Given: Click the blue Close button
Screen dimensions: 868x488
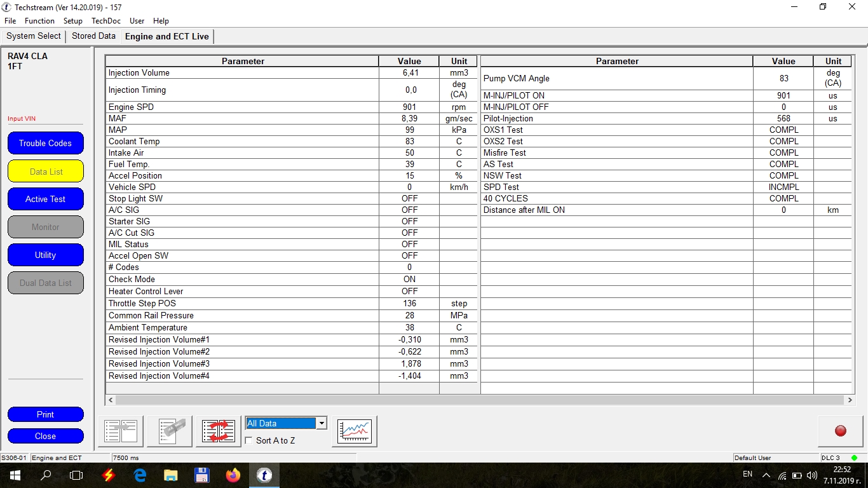Looking at the screenshot, I should pyautogui.click(x=46, y=436).
